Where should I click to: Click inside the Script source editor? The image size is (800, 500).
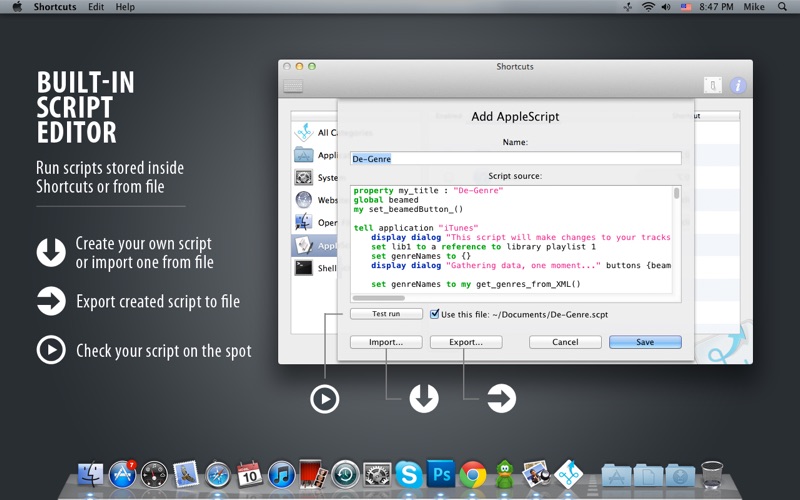click(x=512, y=239)
